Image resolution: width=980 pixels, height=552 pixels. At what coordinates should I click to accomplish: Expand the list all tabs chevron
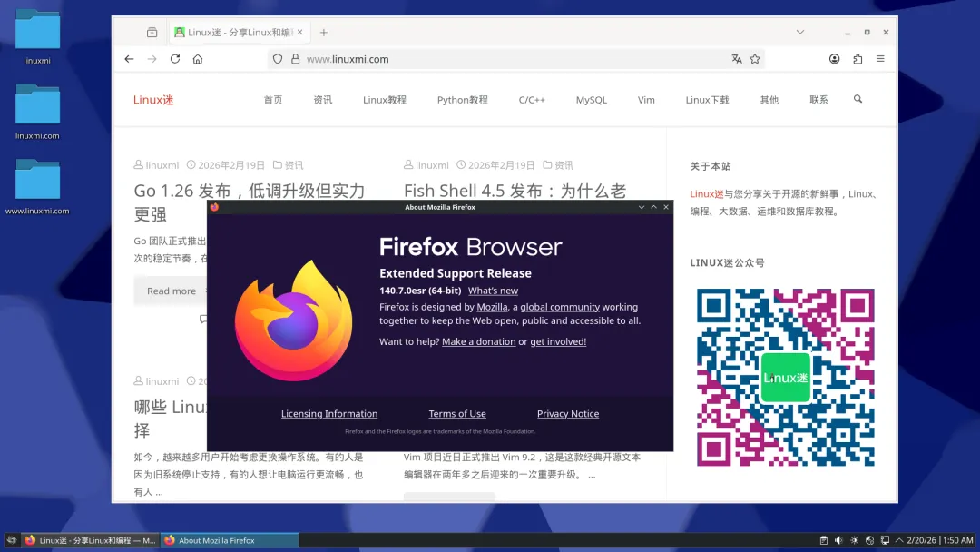pyautogui.click(x=800, y=32)
